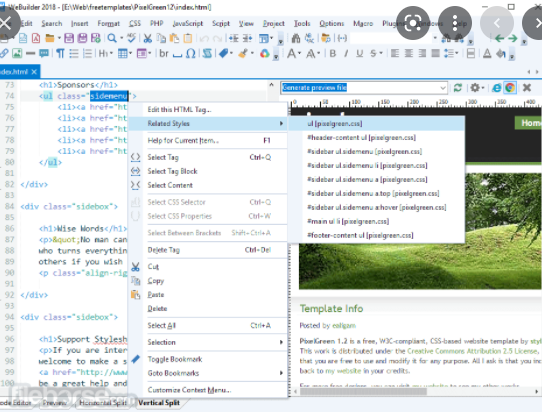Toggle right text alignment
Viewport: 542px width, 412px height.
pos(422,53)
